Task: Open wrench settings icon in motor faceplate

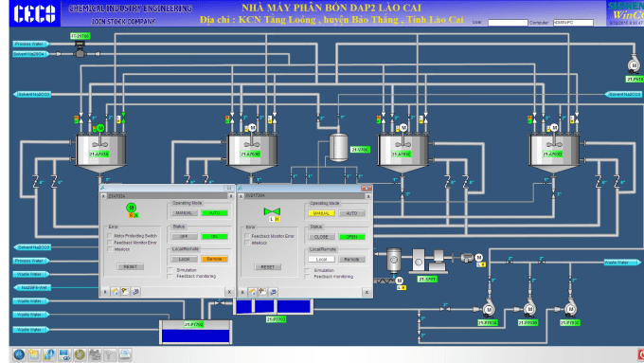Action: pos(135,292)
